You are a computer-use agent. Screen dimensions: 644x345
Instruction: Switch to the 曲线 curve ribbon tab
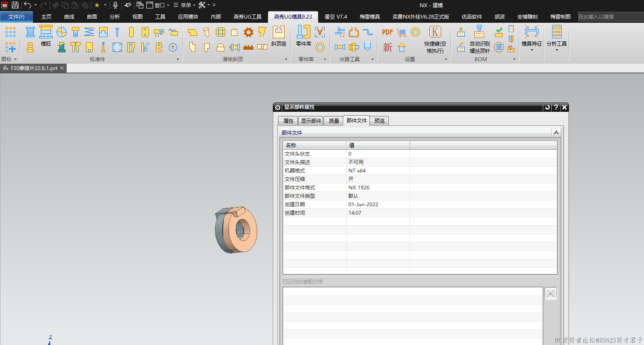(69, 17)
